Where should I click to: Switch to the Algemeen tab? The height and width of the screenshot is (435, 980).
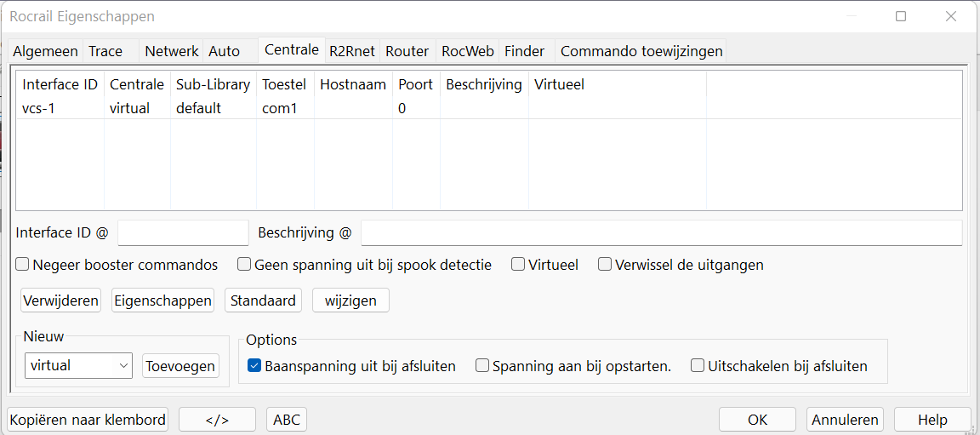pos(45,51)
